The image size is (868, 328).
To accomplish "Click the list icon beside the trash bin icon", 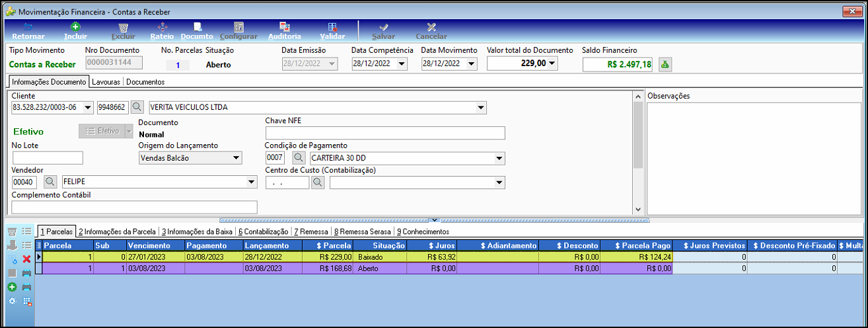I will pyautogui.click(x=26, y=232).
